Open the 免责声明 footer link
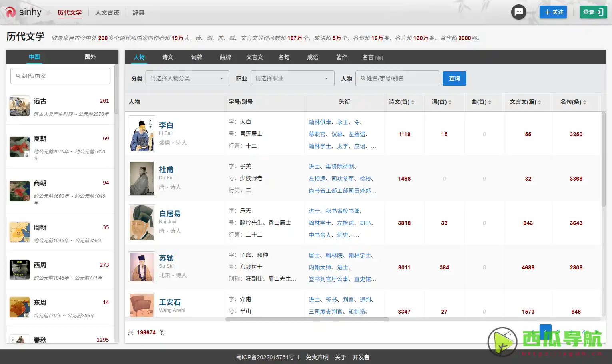612x364 pixels. click(317, 357)
